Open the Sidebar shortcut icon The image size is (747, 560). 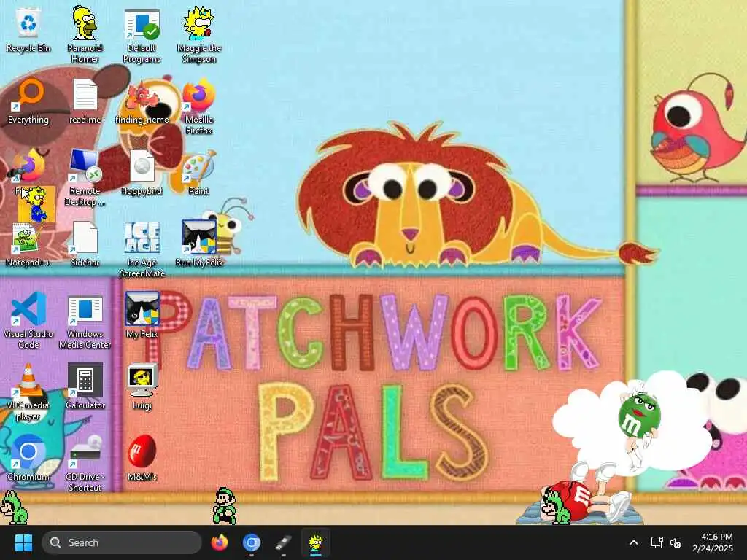pos(85,244)
